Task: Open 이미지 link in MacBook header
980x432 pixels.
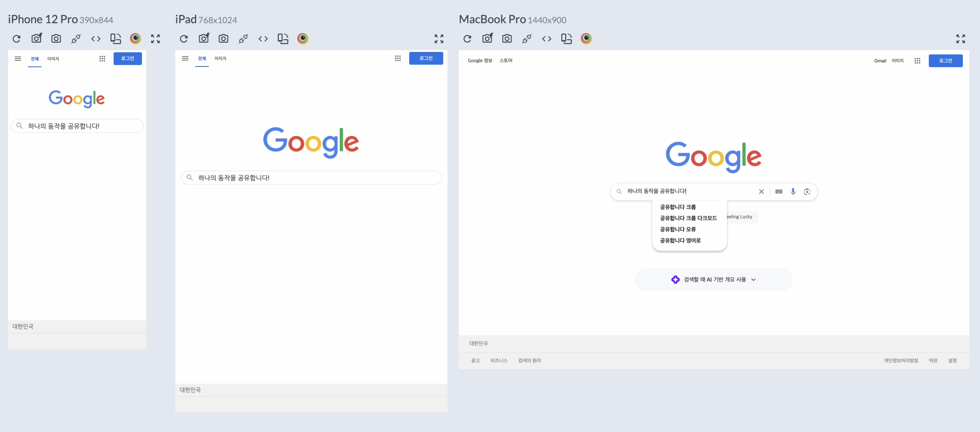Action: (x=897, y=61)
